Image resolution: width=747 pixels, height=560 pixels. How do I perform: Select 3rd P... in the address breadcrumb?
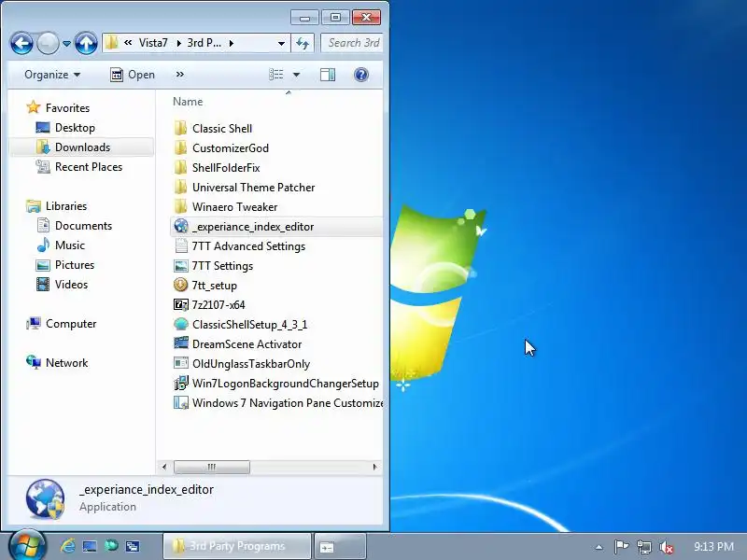(204, 43)
